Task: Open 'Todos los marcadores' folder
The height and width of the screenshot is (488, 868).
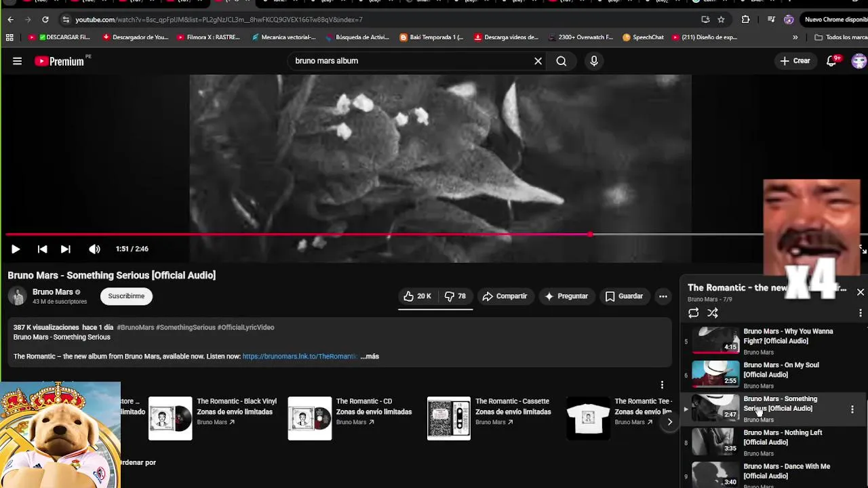Action: [841, 37]
